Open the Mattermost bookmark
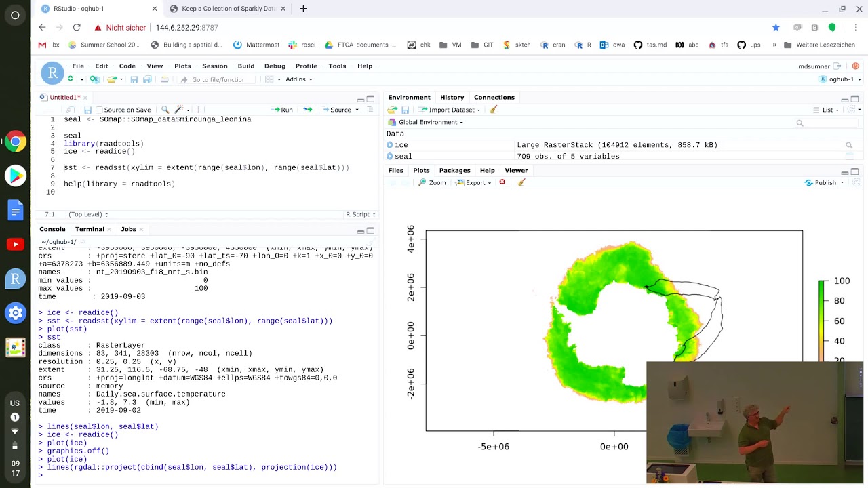The image size is (868, 488). tap(256, 45)
